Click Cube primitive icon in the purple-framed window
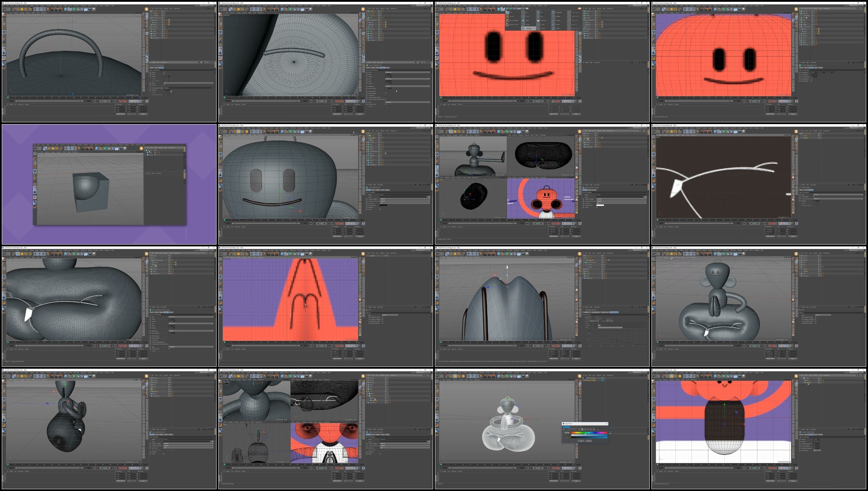The width and height of the screenshot is (868, 491). pos(97,148)
